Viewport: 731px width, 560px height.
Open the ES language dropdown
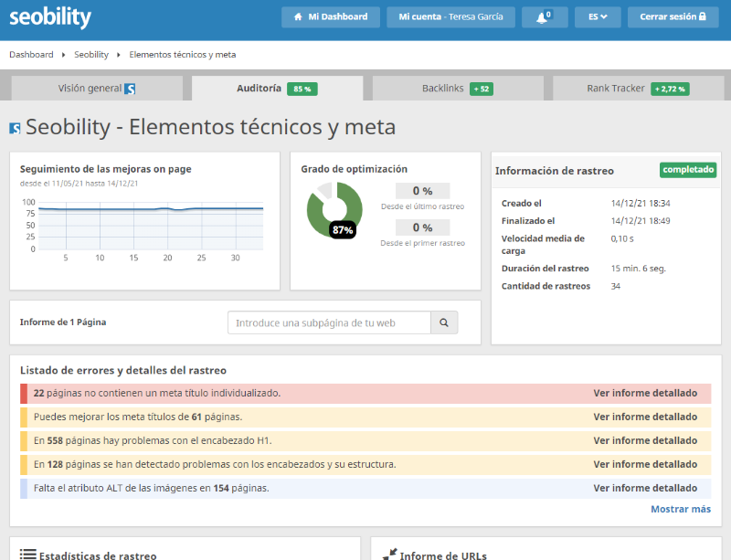598,16
